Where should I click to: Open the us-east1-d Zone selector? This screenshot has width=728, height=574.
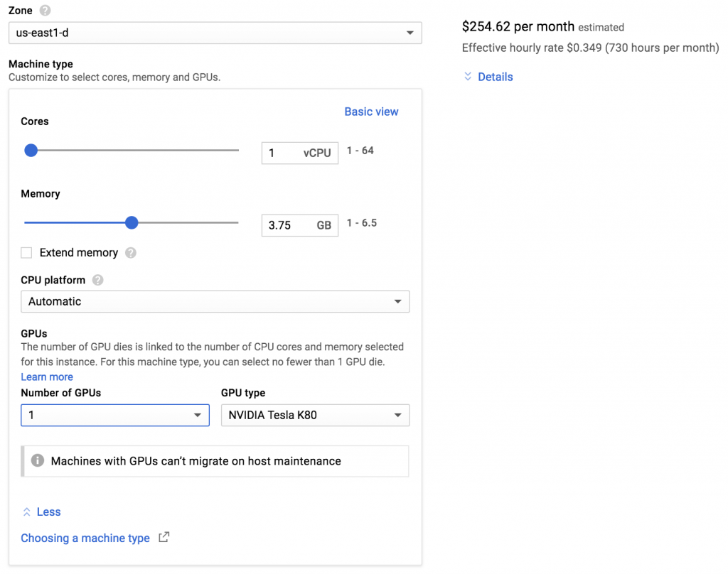(213, 33)
